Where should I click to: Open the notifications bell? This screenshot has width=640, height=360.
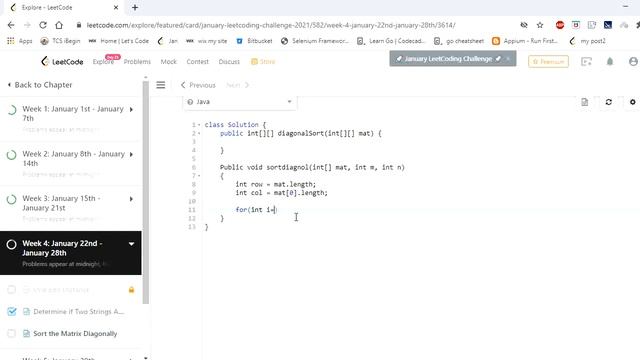[x=610, y=62]
